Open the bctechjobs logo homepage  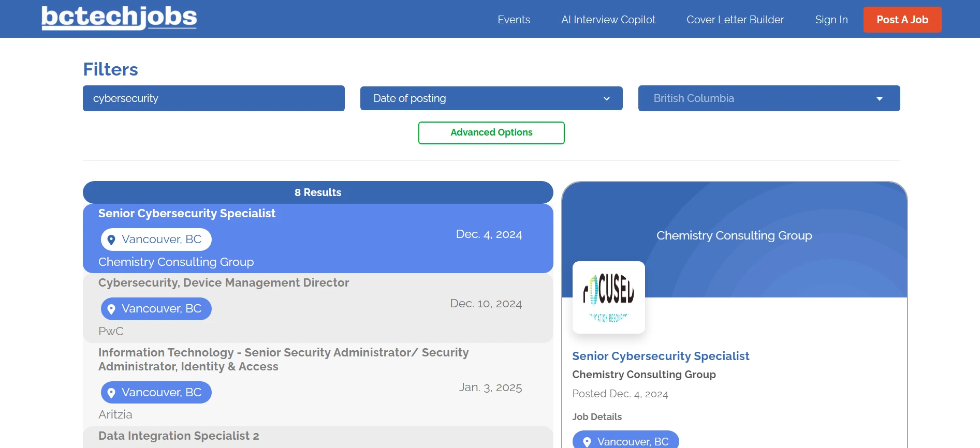click(119, 18)
